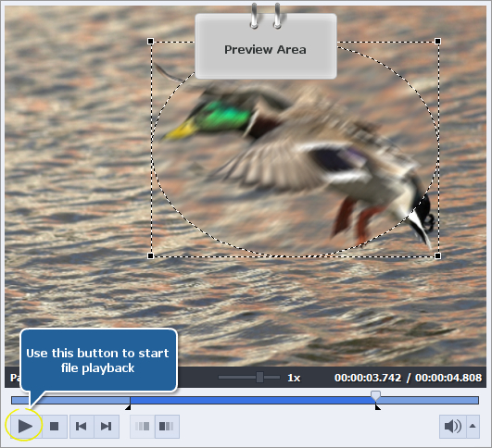The width and height of the screenshot is (492, 448).
Task: Select the bottom-left handle of blur area
Action: [151, 256]
